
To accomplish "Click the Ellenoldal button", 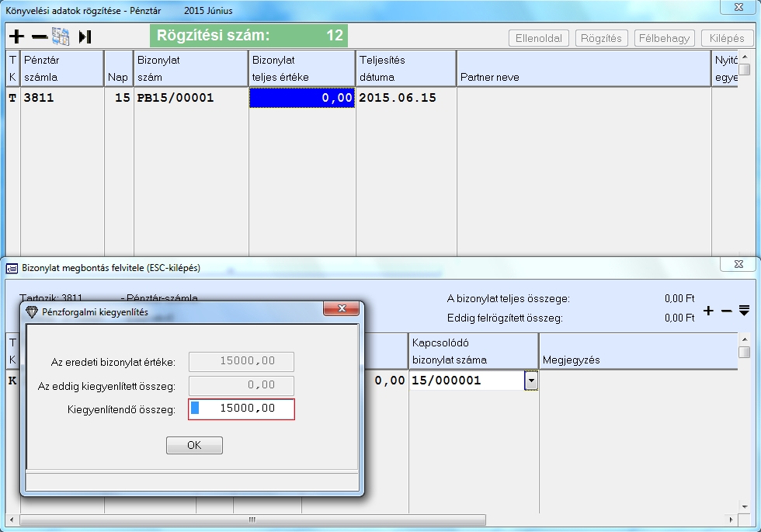I will pyautogui.click(x=539, y=38).
